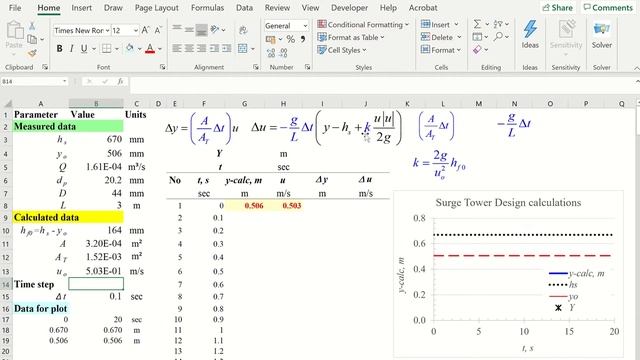The height and width of the screenshot is (360, 640).
Task: Open the Comments button
Action: (x=608, y=8)
